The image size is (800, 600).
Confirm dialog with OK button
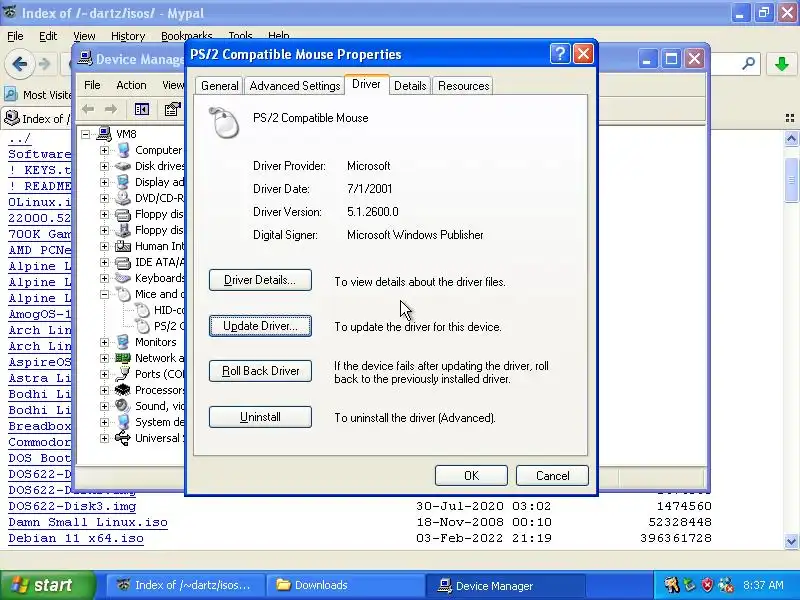tap(471, 476)
